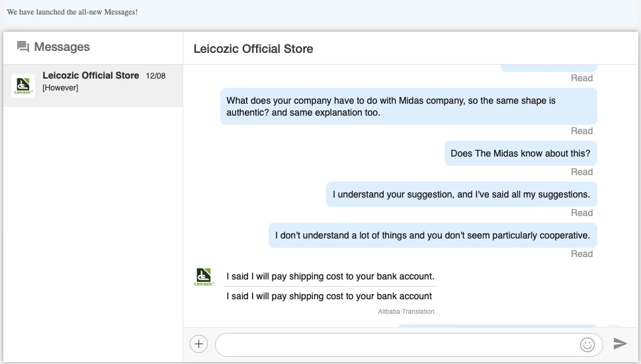Open the emoji picker smiley icon
This screenshot has width=641, height=364.
587,344
